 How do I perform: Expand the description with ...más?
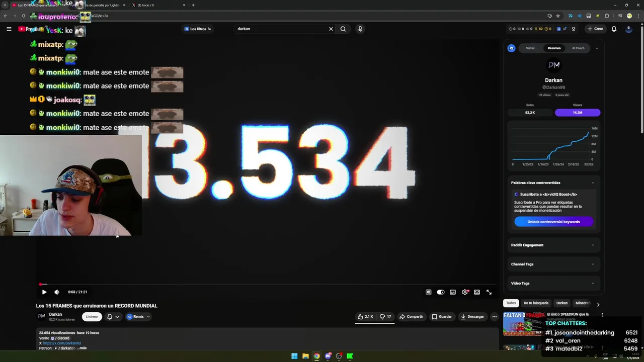coord(82,348)
